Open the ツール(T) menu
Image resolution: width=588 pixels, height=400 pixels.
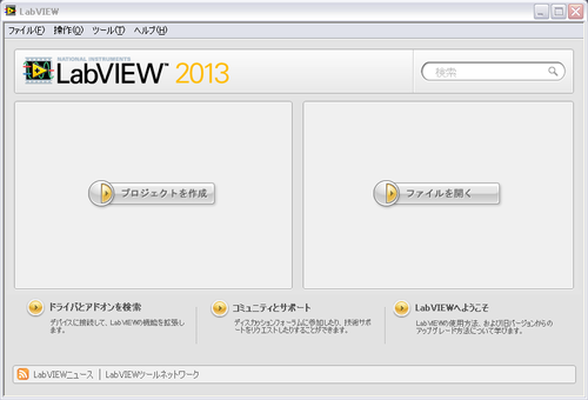109,30
